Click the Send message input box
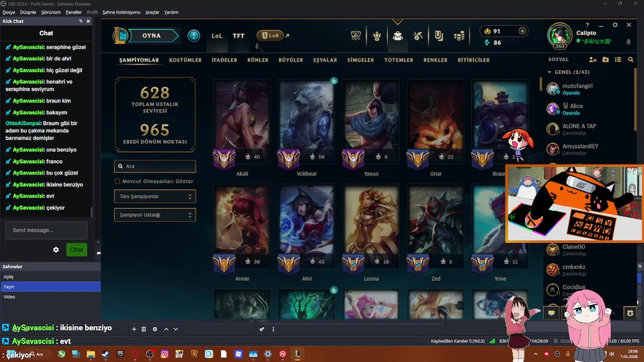 pyautogui.click(x=46, y=230)
